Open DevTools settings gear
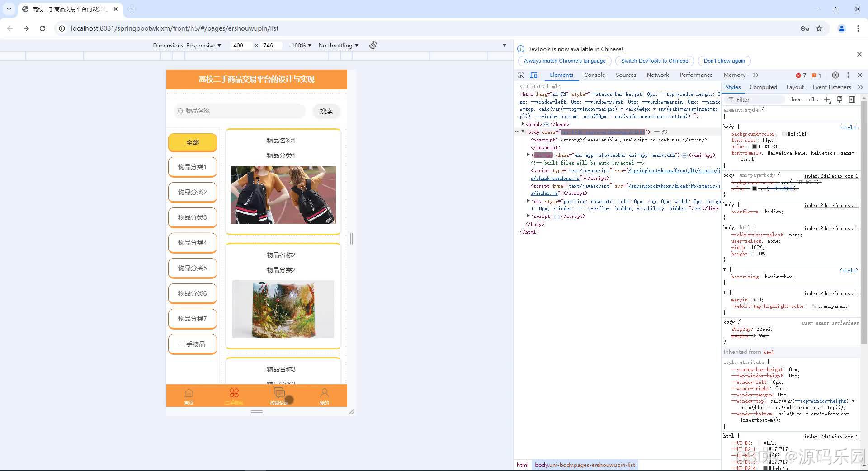 pyautogui.click(x=835, y=75)
